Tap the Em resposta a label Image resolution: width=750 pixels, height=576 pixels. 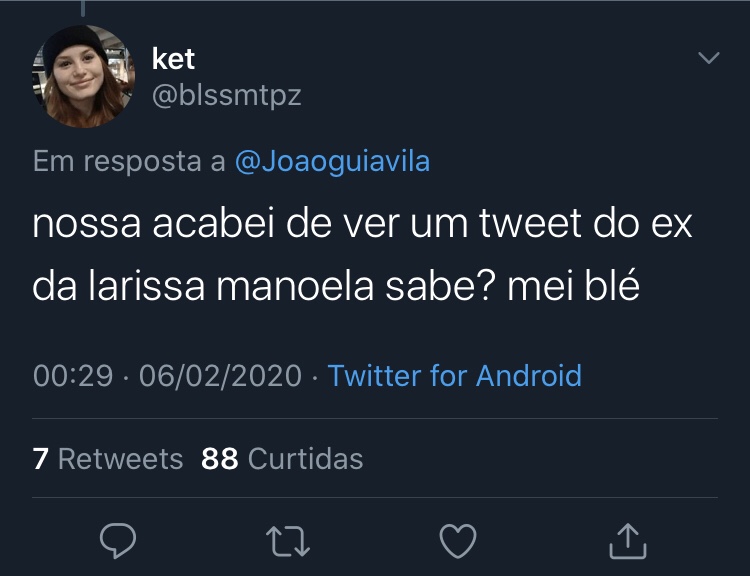pos(129,161)
